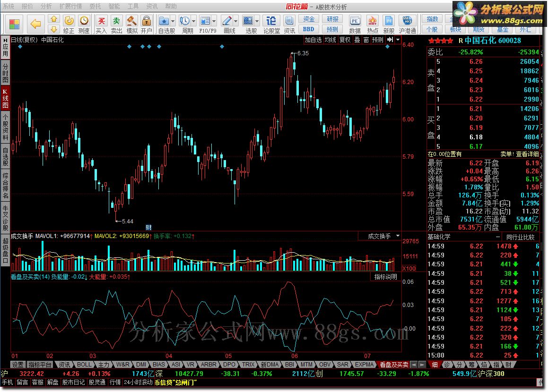Click the 资讯 document icon
Viewport: 548px width, 392px height.
pyautogui.click(x=289, y=21)
